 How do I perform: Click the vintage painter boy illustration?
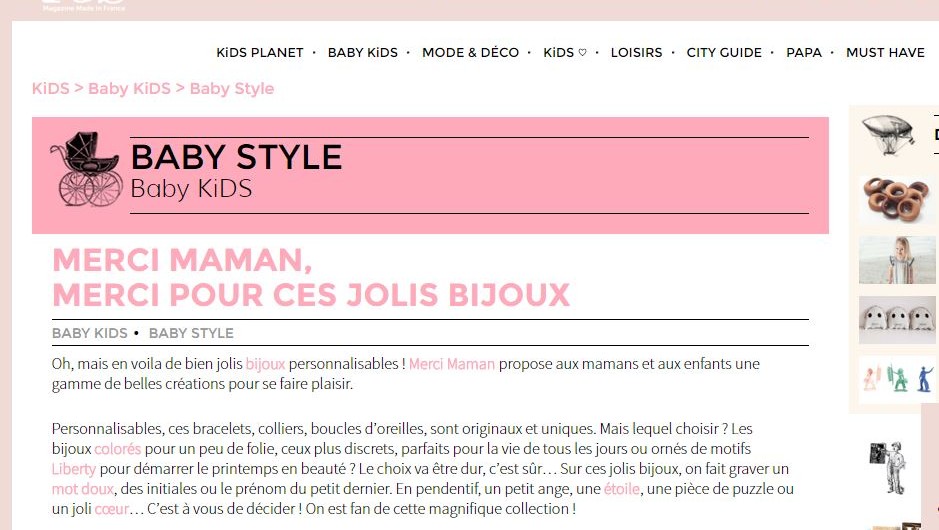pyautogui.click(x=889, y=468)
